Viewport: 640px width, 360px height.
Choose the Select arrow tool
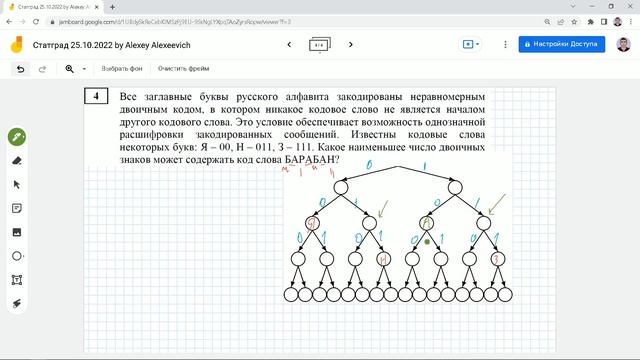(x=17, y=184)
